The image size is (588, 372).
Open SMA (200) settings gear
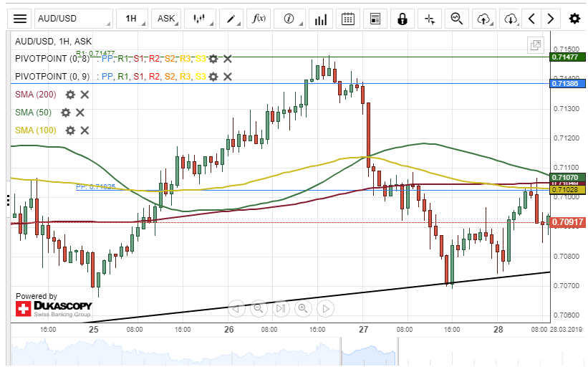pos(70,95)
